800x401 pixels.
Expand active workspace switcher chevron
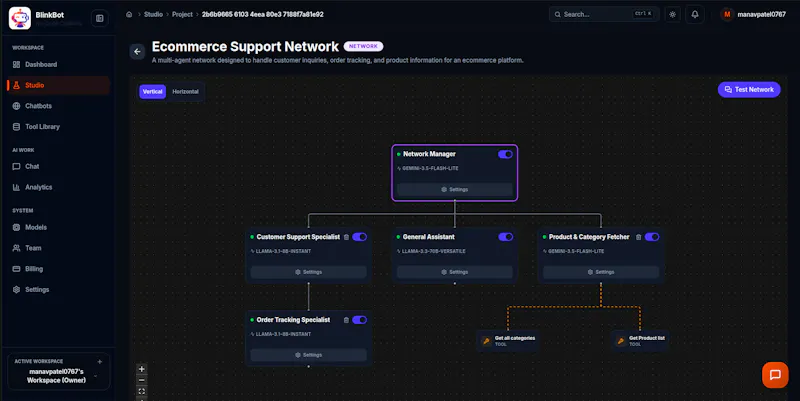pos(96,377)
